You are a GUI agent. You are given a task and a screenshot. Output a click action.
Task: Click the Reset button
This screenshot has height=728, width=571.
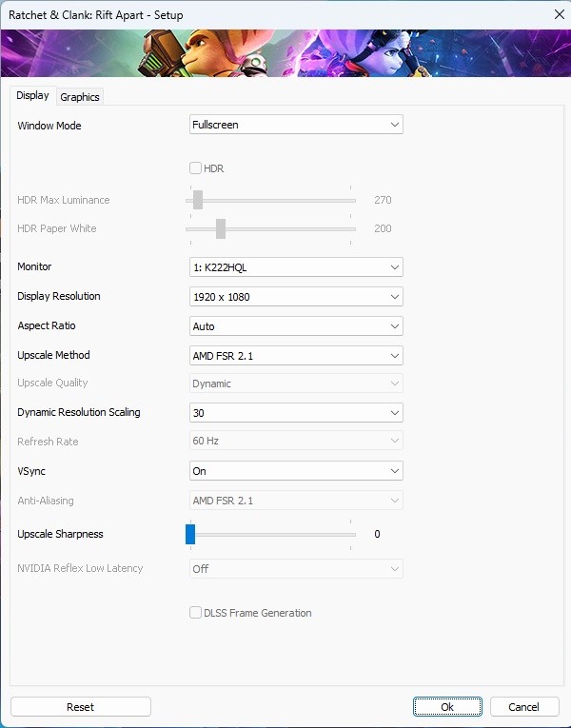point(81,707)
